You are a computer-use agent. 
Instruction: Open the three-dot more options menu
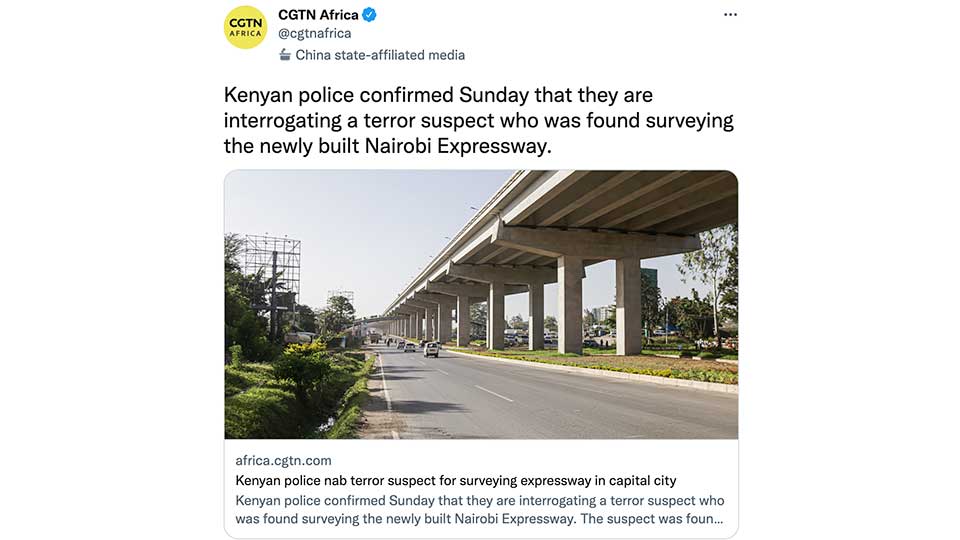coord(730,15)
